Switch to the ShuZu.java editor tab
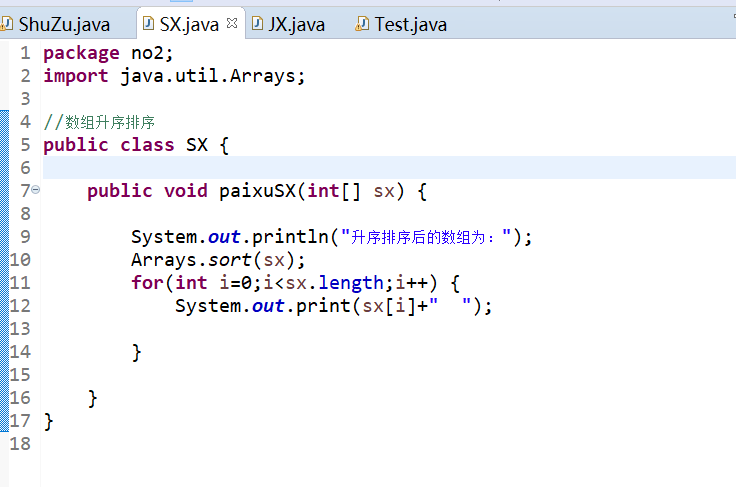Image resolution: width=736 pixels, height=487 pixels. click(x=63, y=24)
